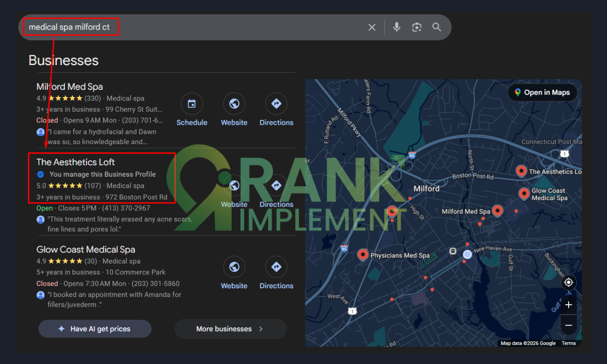
Task: Click the magnifying glass search icon
Action: click(437, 27)
